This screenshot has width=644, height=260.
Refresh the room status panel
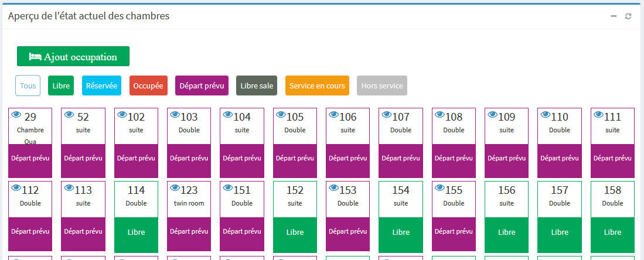(628, 16)
